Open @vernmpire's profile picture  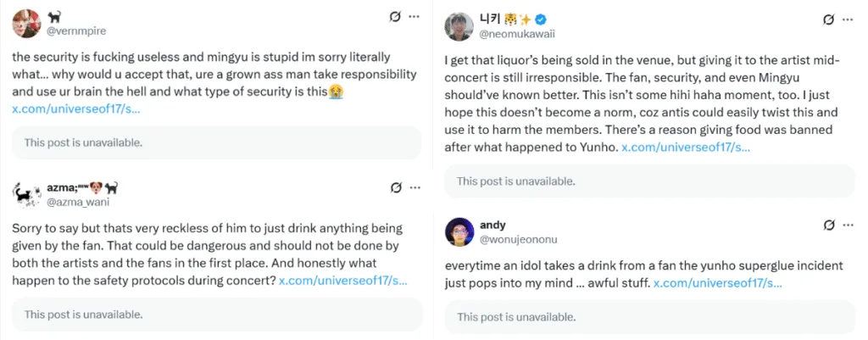click(27, 24)
